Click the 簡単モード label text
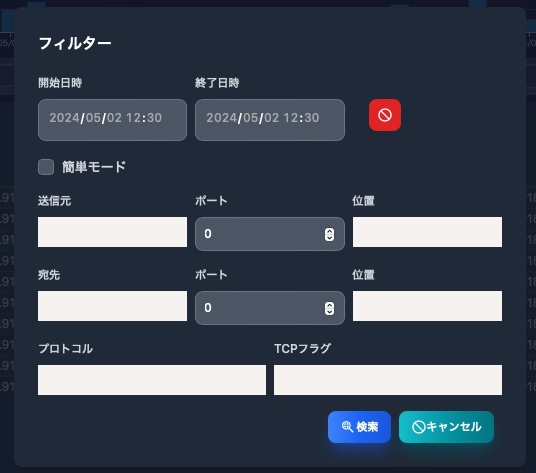The height and width of the screenshot is (473, 536). pos(94,167)
